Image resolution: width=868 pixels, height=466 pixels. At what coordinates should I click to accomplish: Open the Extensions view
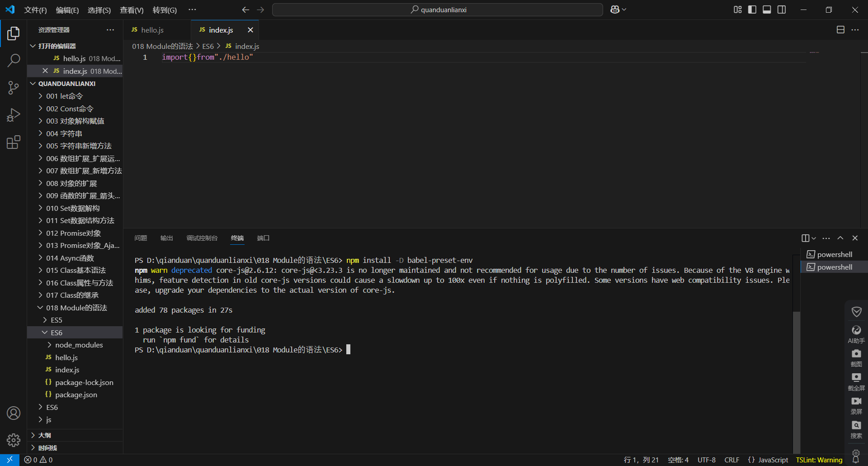pyautogui.click(x=14, y=143)
